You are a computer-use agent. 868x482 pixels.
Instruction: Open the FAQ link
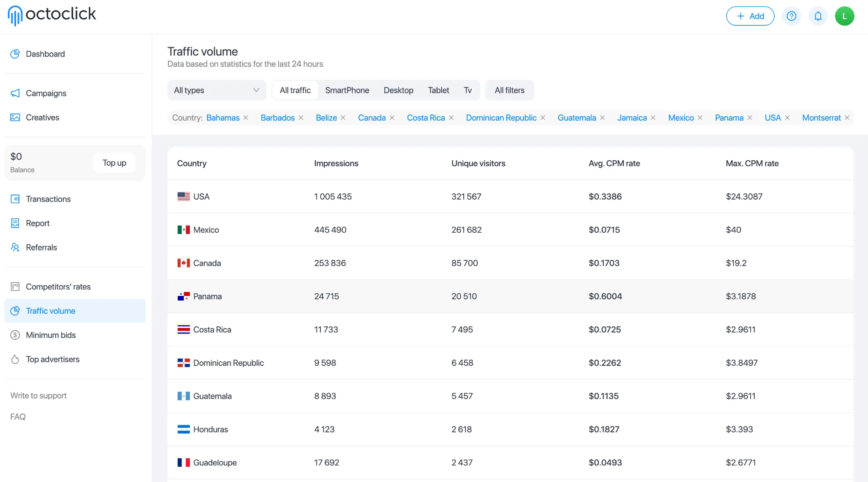coord(18,417)
